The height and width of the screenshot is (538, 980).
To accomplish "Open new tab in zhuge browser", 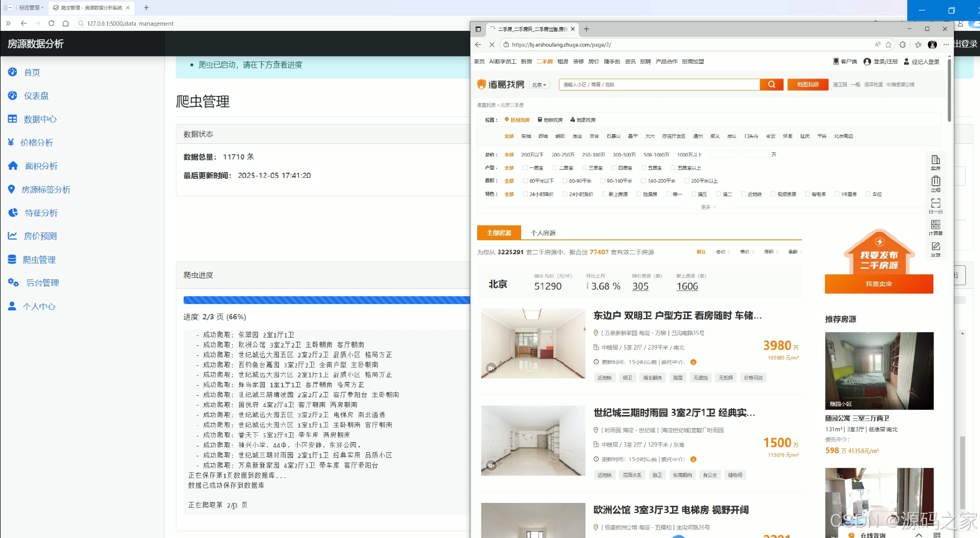I will 587,29.
